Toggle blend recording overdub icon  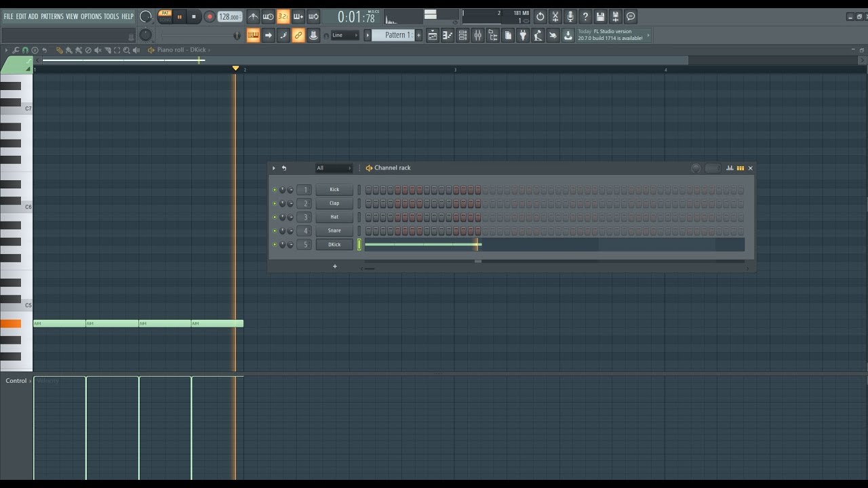[298, 16]
